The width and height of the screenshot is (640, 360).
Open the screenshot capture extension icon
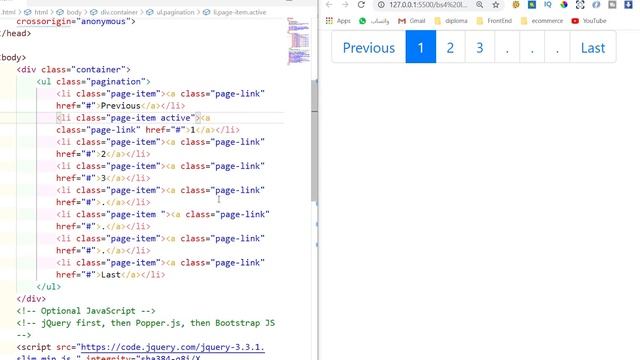coord(580,4)
